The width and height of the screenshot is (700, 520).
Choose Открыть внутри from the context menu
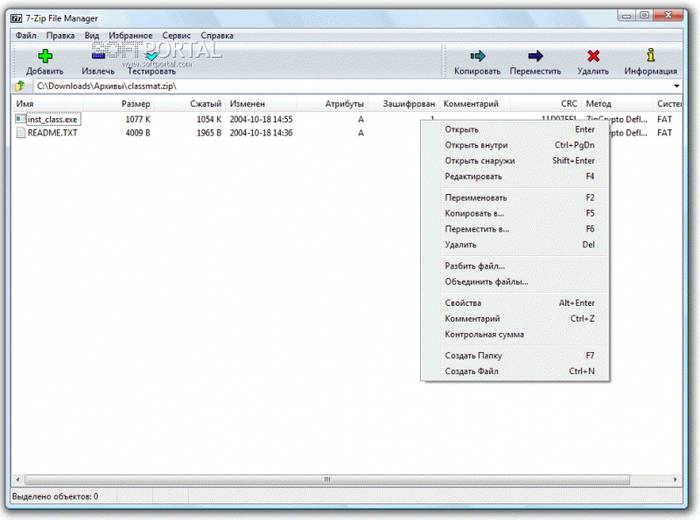point(476,145)
